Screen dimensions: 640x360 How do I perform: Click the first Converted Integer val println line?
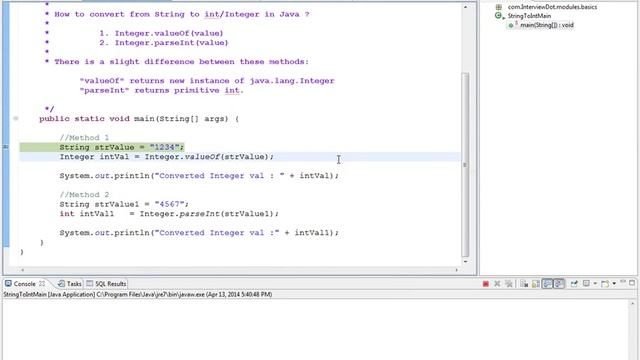(x=199, y=176)
